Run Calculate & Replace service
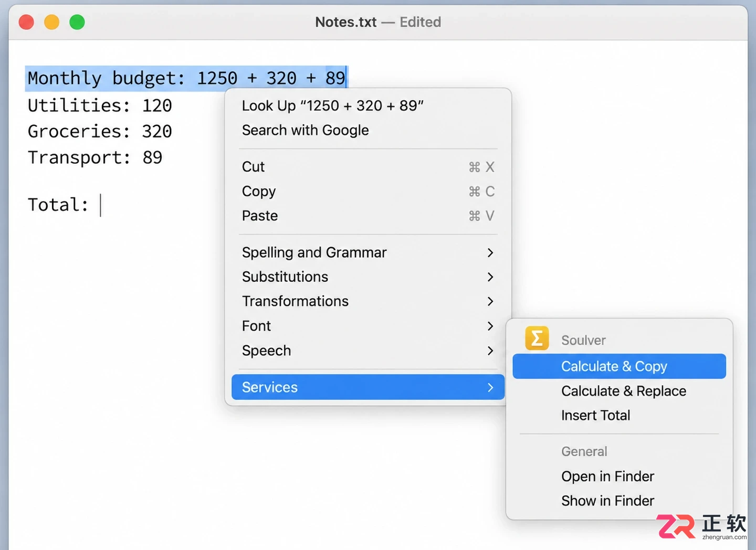Screen dimensions: 756x550 point(619,391)
